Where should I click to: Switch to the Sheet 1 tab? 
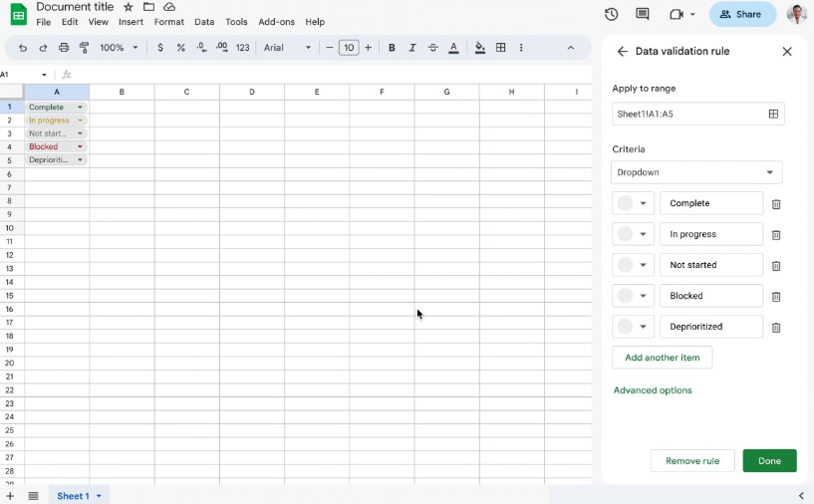click(73, 496)
